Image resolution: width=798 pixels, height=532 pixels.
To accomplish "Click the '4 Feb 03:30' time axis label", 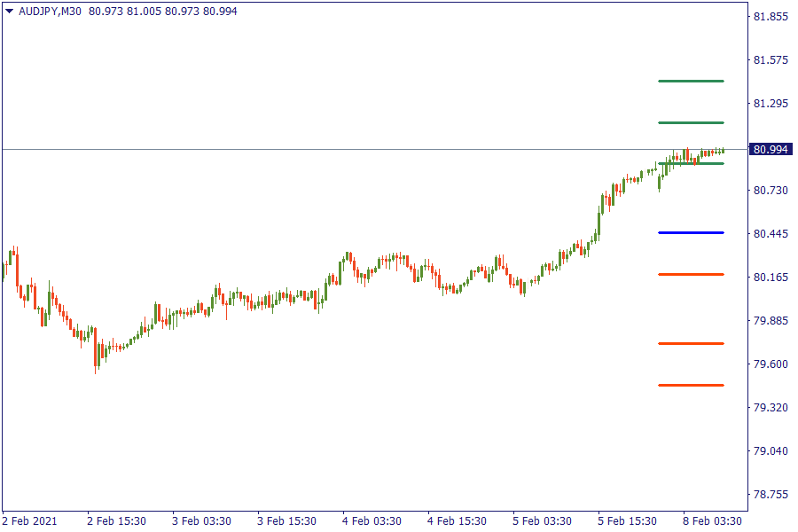I will click(372, 520).
